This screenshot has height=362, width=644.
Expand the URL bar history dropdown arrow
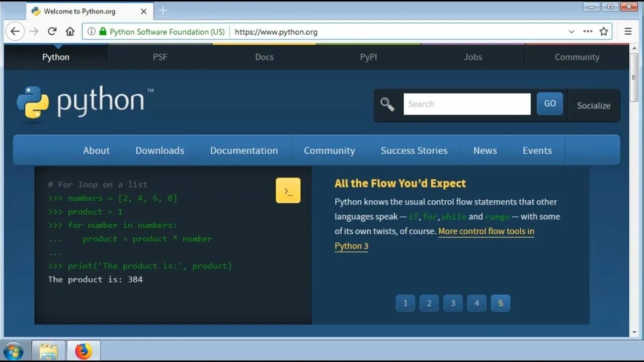click(x=571, y=31)
